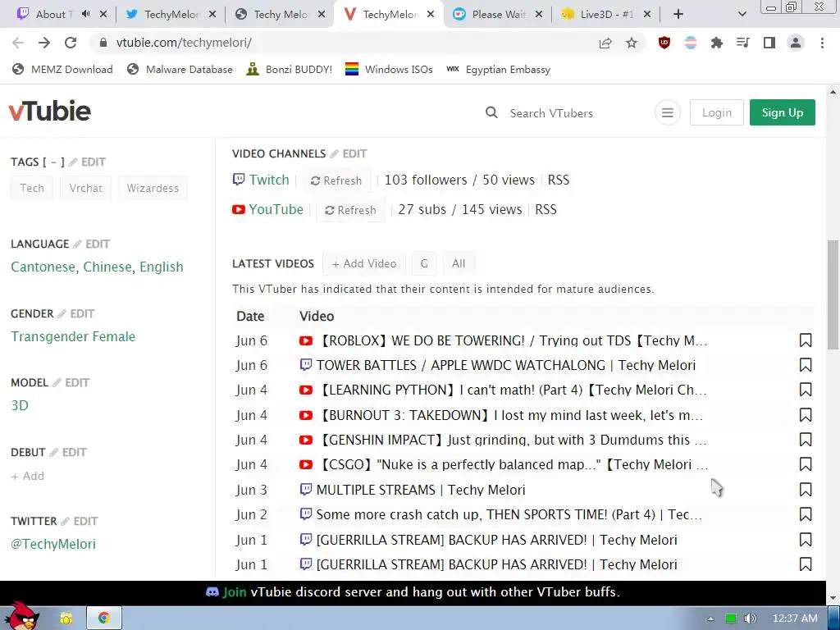Viewport: 840px width, 630px height.
Task: Collapse tags with the [ - ] toggle
Action: tap(53, 162)
